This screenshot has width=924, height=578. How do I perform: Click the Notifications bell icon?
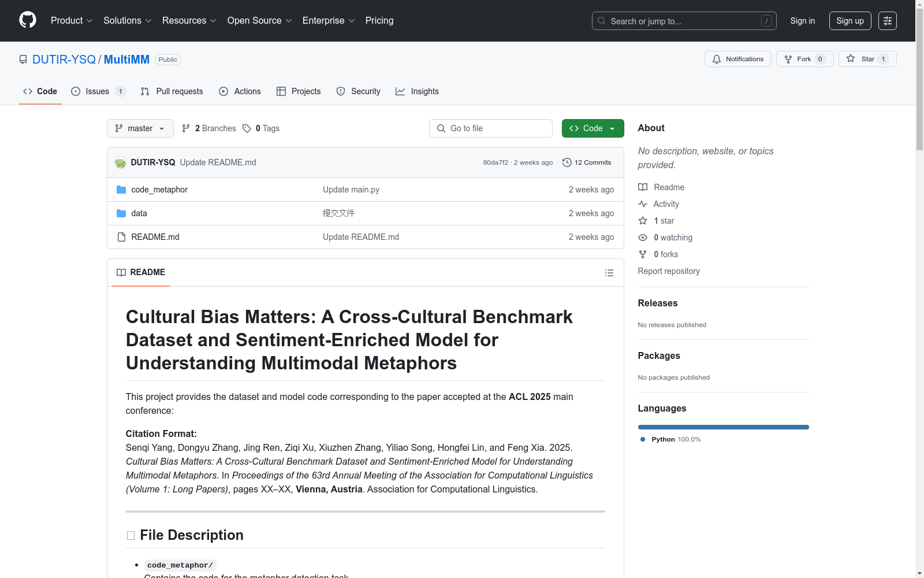[x=717, y=59]
